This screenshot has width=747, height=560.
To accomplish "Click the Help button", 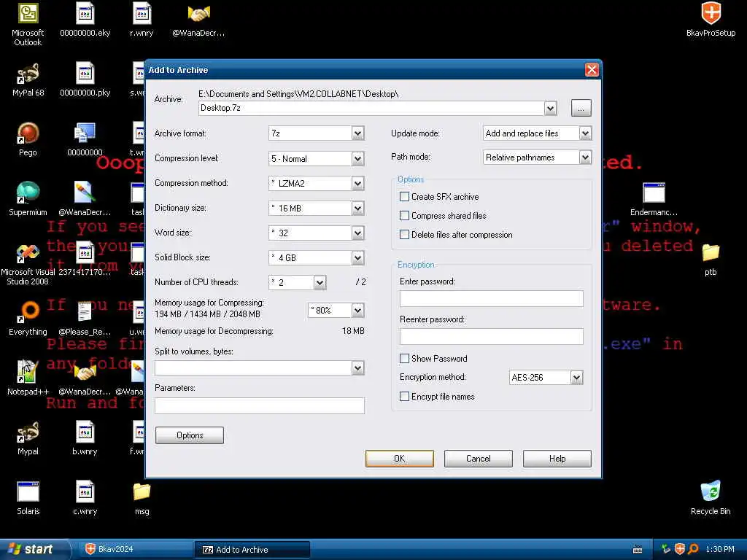I will point(557,459).
